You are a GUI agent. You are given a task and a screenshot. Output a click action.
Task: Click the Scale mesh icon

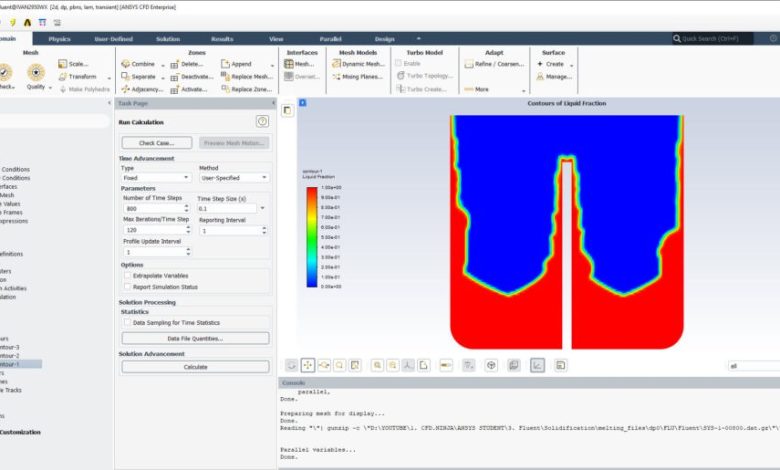[64, 64]
